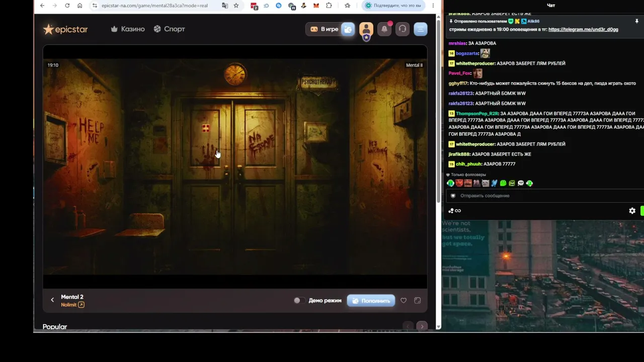Click username gghyff17 in chat

(x=458, y=83)
